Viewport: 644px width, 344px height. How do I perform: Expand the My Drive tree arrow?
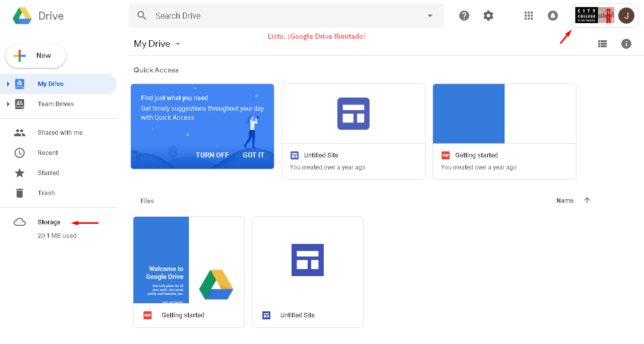point(8,84)
